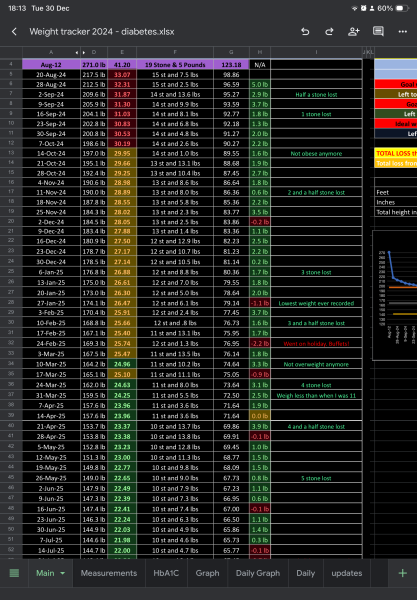Image resolution: width=417 pixels, height=600 pixels.
Task: Select the 'Not obese anymore' cell
Action: [316, 153]
